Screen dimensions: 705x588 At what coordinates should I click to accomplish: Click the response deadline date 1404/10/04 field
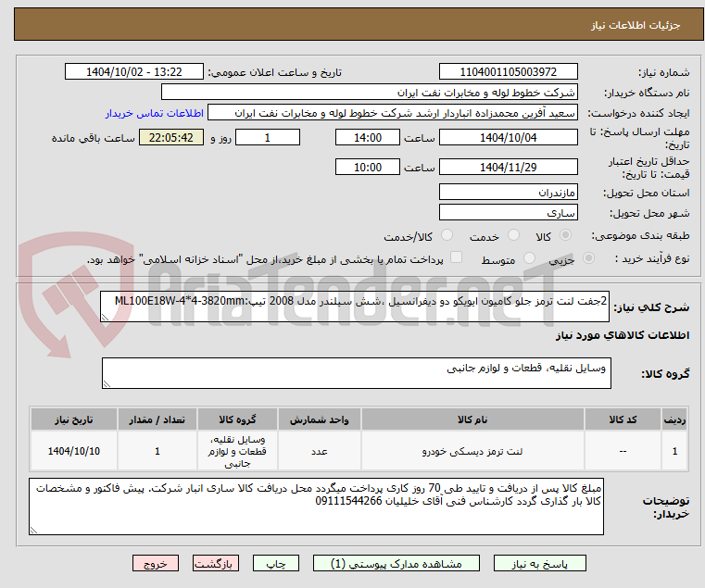(509, 138)
